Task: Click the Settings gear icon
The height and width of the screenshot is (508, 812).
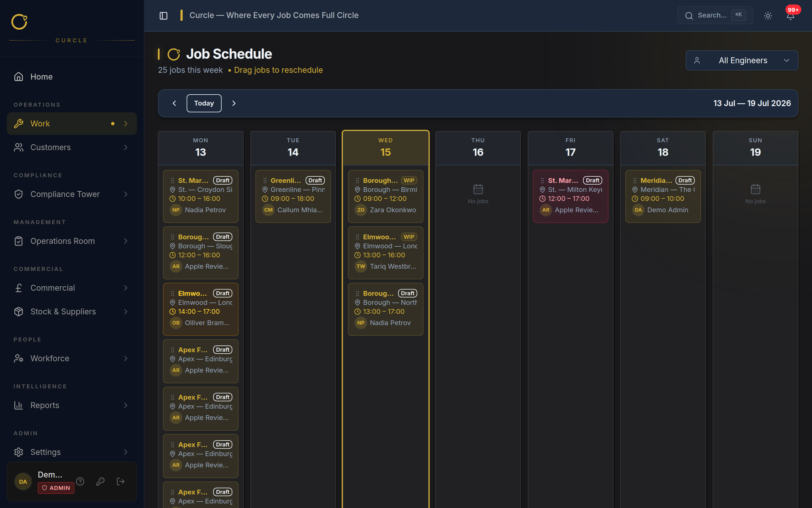Action: 18,452
